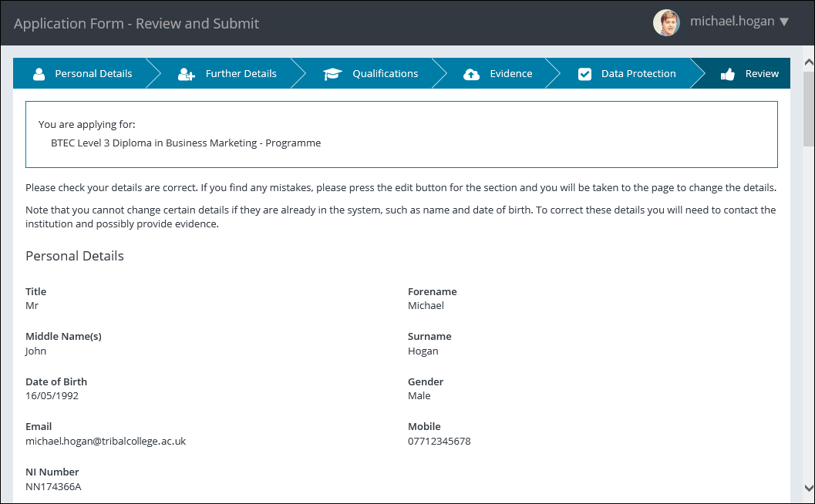
Task: Go to the Qualifications step
Action: tap(386, 73)
